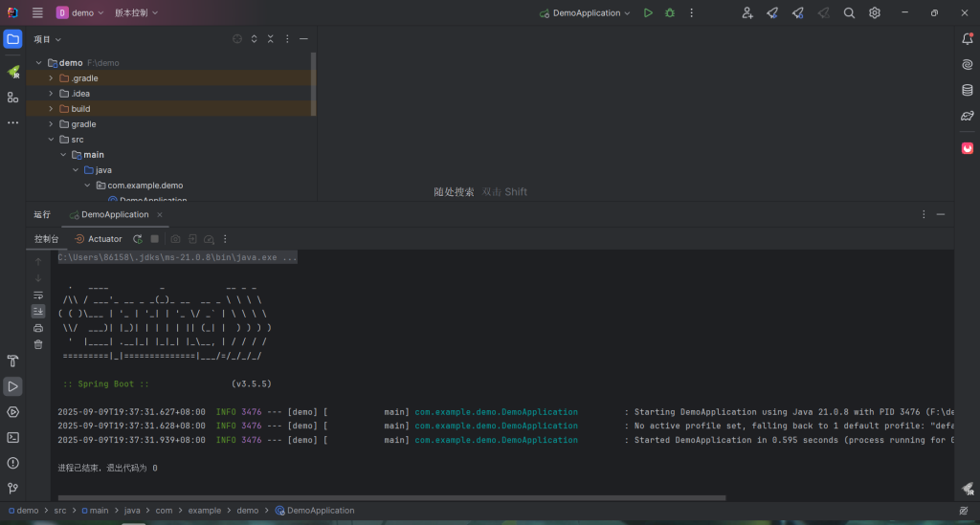Toggle soft-wrap in the console
Viewport: 980px width, 525px height.
(x=38, y=295)
